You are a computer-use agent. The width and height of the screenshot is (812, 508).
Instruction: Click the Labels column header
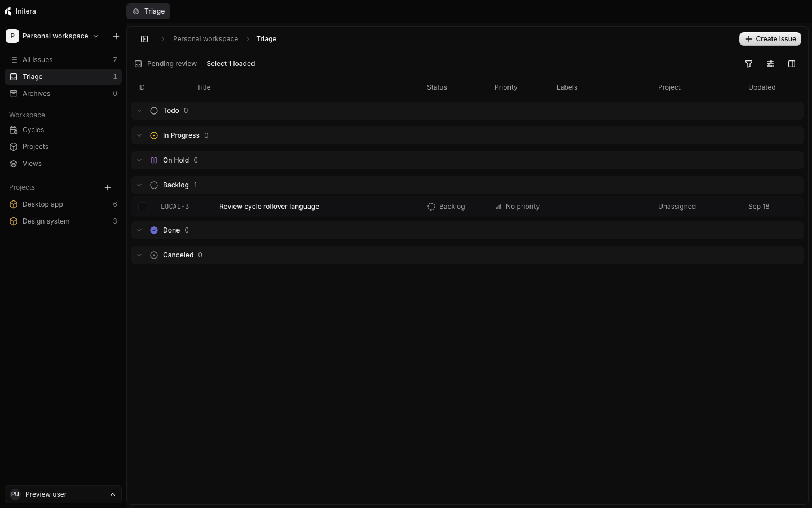point(567,87)
